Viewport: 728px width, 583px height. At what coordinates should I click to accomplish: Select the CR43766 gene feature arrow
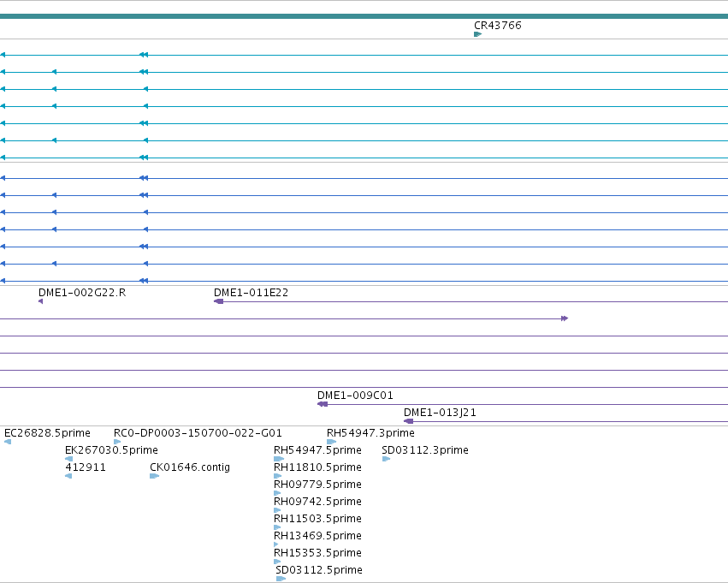pos(477,34)
